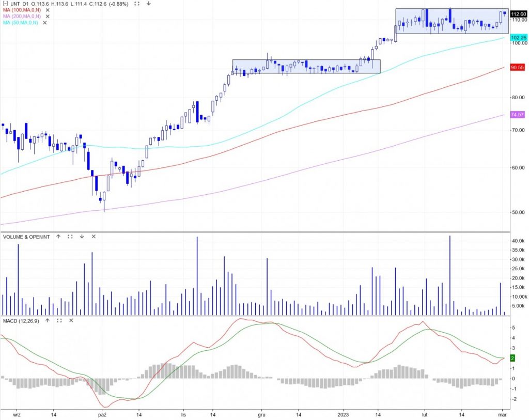Move the Volume & OpenInt pane down
This screenshot has width=529, height=420.
point(82,236)
